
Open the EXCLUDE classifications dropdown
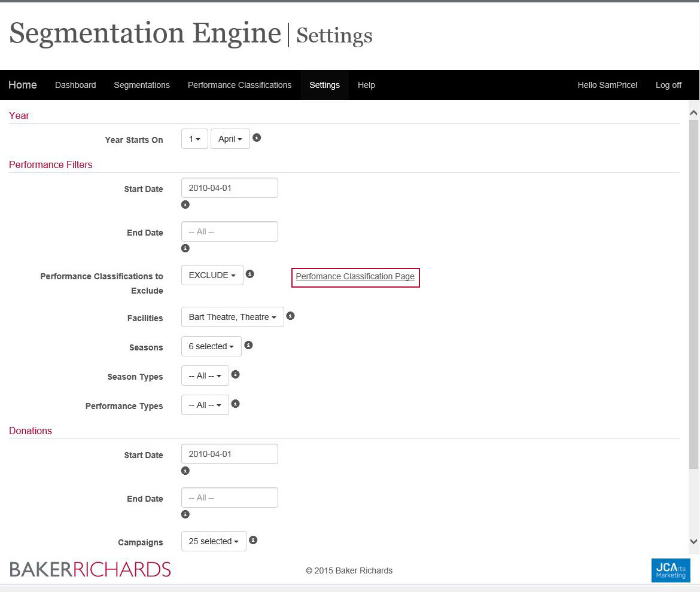pyautogui.click(x=212, y=275)
